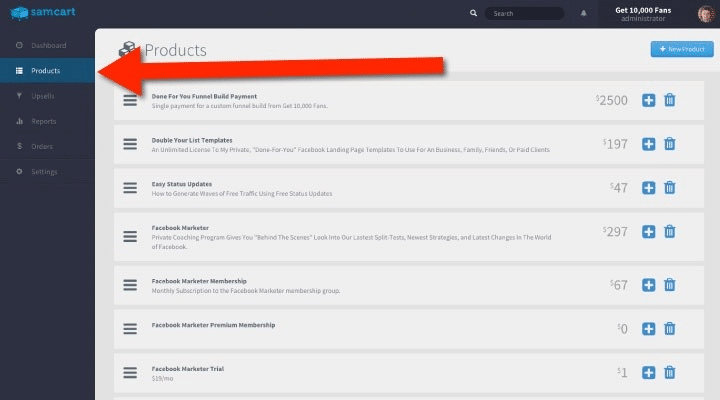Click the notification bell icon

click(x=583, y=13)
